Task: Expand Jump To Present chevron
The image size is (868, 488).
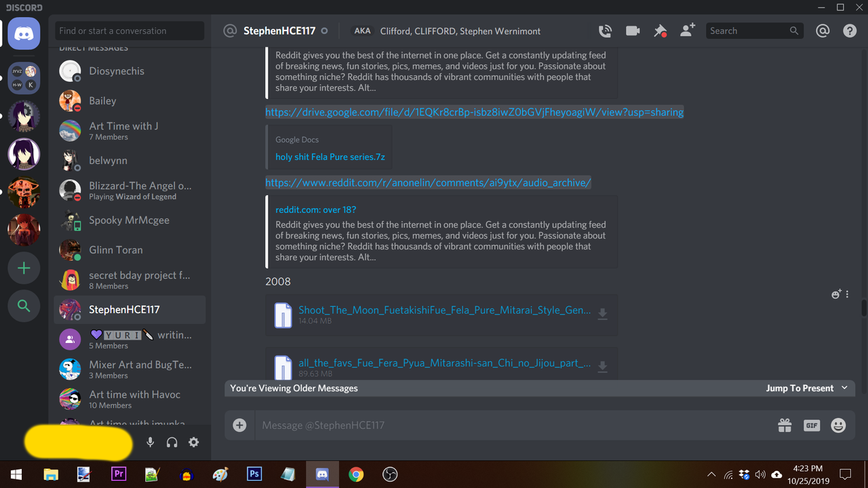Action: click(x=844, y=388)
